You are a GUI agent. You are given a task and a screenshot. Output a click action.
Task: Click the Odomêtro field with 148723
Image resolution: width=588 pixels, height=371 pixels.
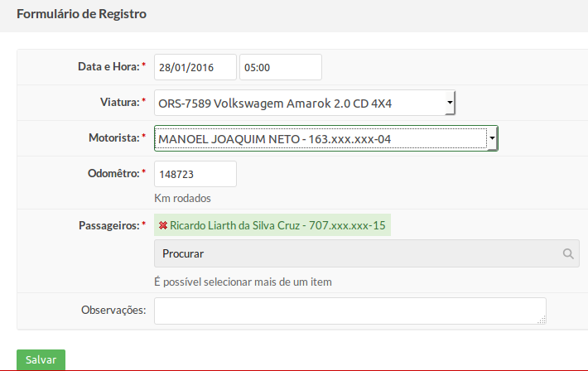(195, 174)
